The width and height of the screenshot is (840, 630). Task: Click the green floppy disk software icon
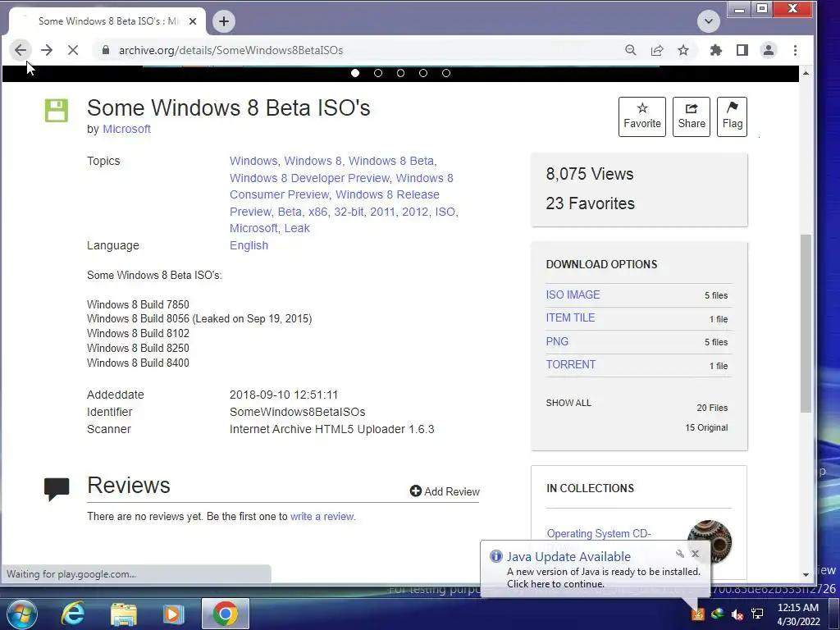click(57, 111)
